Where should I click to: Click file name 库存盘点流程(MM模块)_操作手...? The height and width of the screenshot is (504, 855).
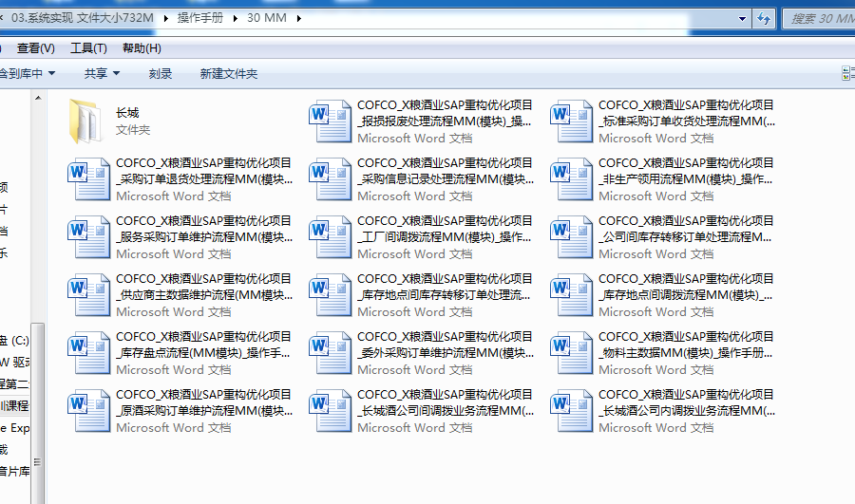[203, 352]
